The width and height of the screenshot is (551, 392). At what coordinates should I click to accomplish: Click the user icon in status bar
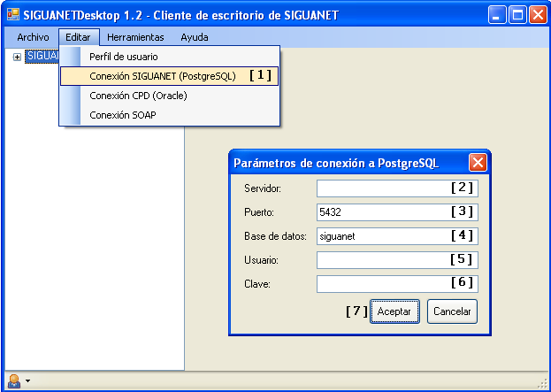point(14,381)
